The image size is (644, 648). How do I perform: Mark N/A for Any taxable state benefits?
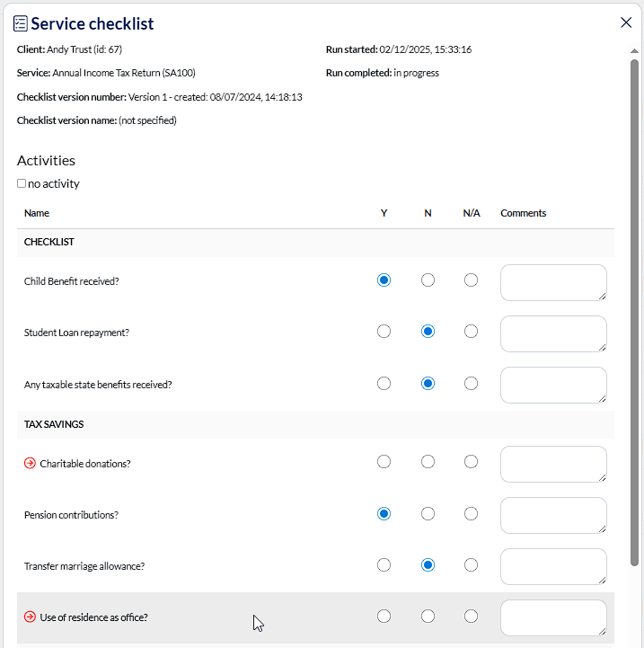point(471,384)
